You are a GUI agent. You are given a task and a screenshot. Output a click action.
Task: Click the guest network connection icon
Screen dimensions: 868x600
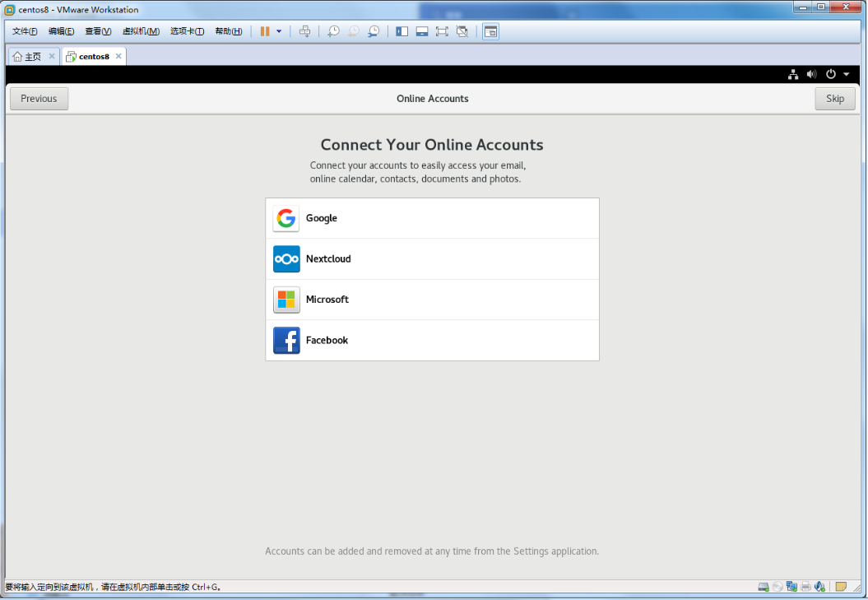point(792,74)
